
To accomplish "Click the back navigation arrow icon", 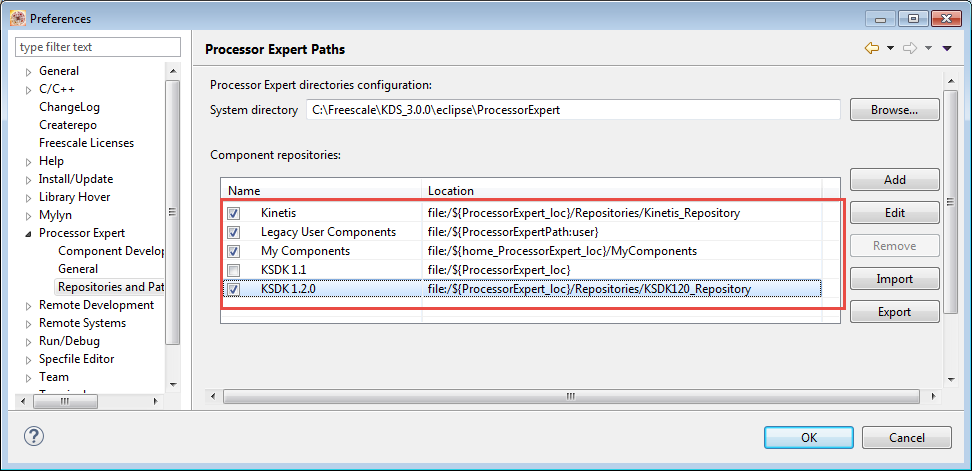I will click(872, 48).
